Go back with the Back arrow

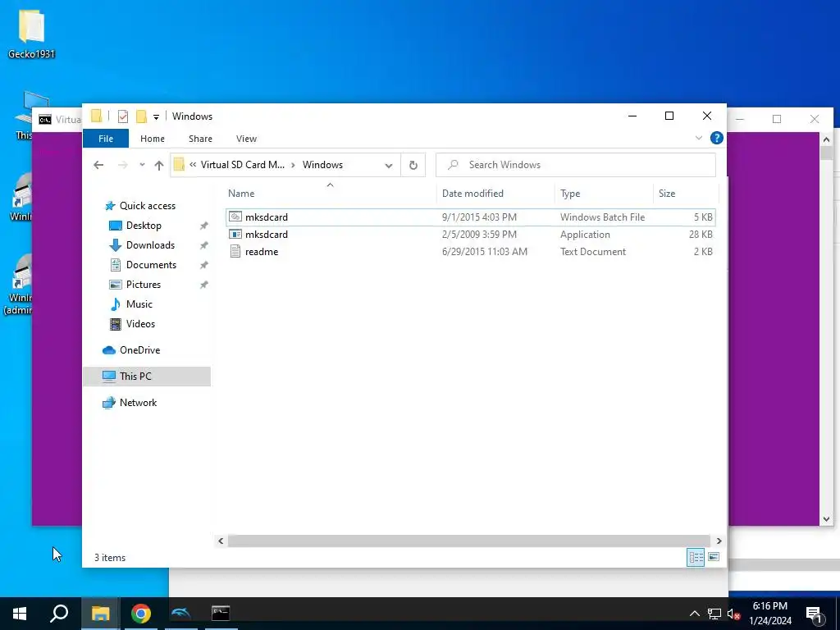coord(98,165)
